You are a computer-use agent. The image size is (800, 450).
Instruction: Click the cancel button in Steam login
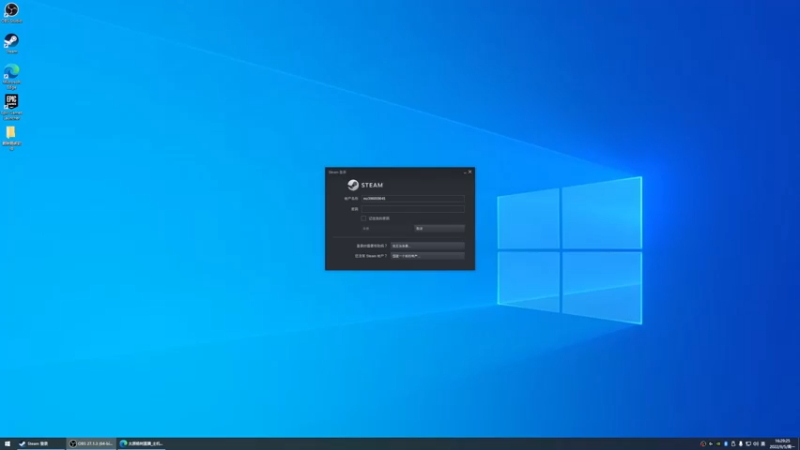[439, 229]
